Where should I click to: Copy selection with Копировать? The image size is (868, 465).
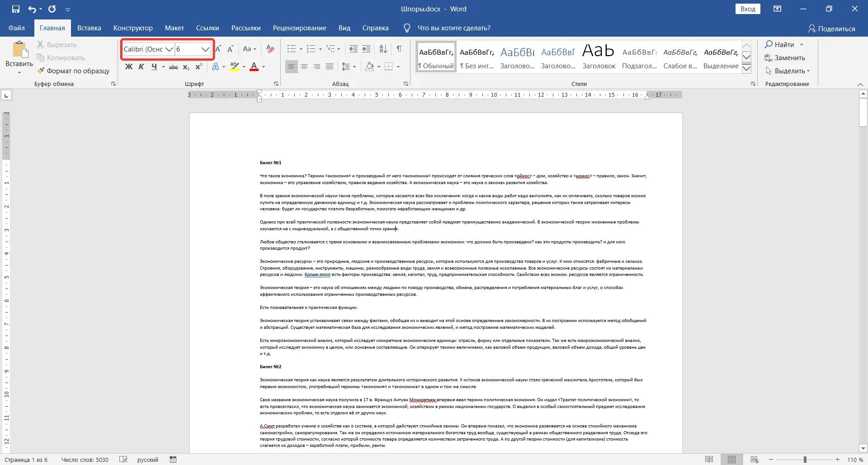(61, 58)
